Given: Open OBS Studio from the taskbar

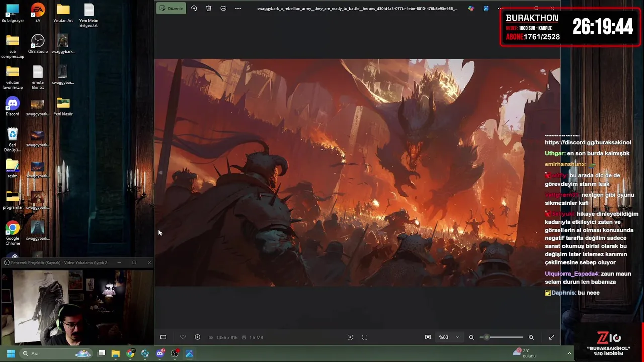Looking at the screenshot, I should tap(175, 353).
